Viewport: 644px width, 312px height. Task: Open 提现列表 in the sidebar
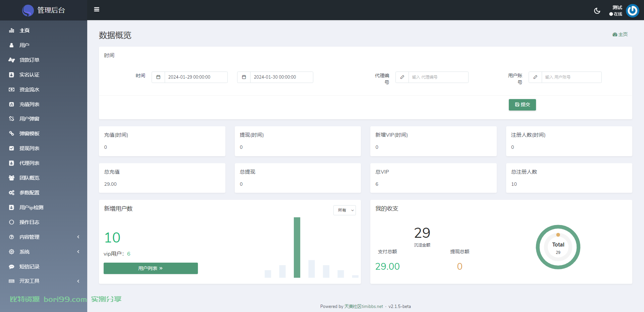tap(44, 148)
